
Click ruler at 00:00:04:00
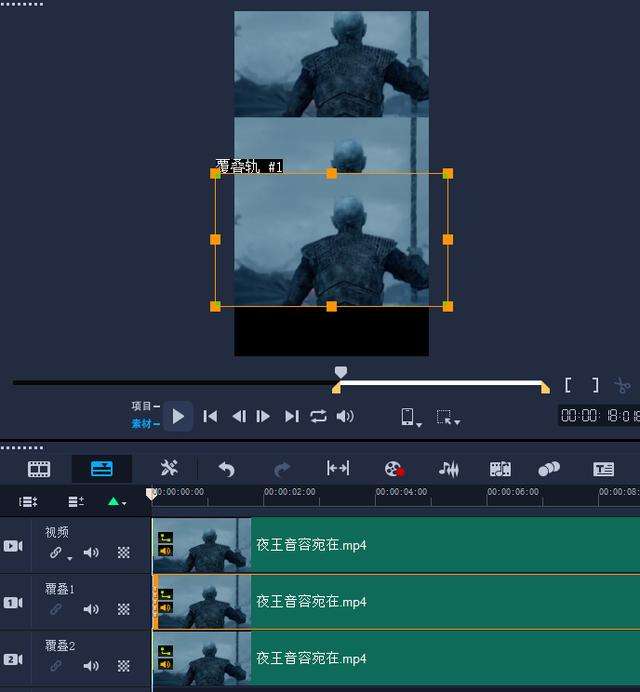click(x=401, y=492)
